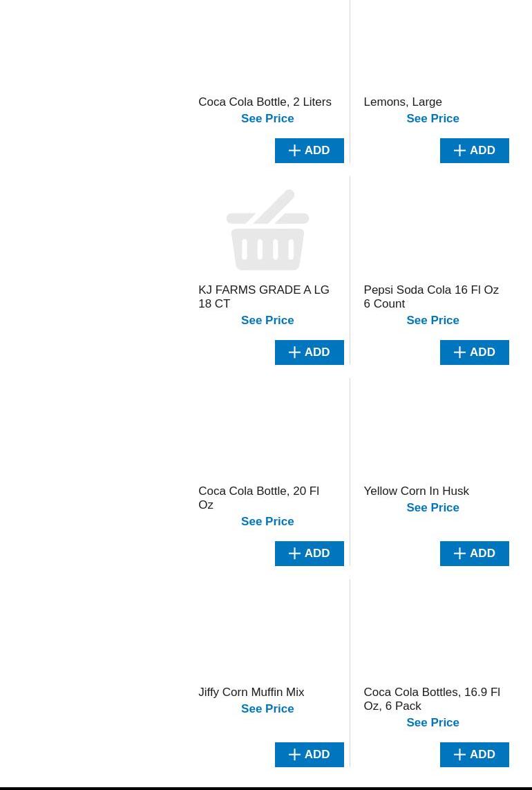This screenshot has width=532, height=790.
Task: See Price for Coca Cola Bottle 2 Liters
Action: tap(267, 119)
